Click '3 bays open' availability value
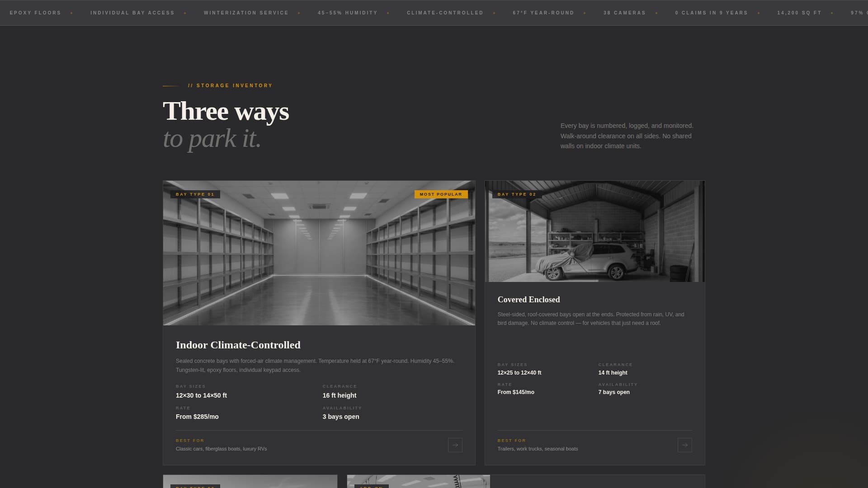The height and width of the screenshot is (488, 868). click(341, 417)
